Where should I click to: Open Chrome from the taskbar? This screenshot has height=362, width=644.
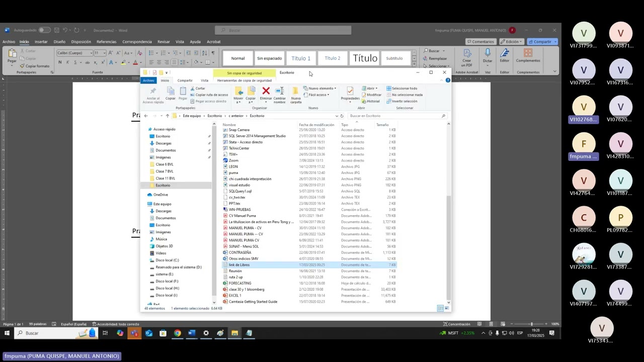[x=178, y=333]
